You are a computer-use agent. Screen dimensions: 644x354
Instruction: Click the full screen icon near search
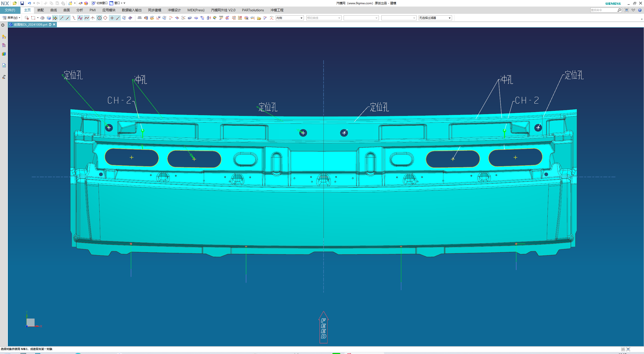pyautogui.click(x=627, y=10)
